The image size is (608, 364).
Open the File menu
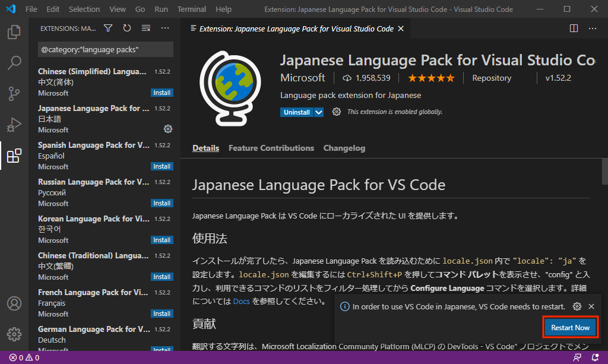coord(31,10)
